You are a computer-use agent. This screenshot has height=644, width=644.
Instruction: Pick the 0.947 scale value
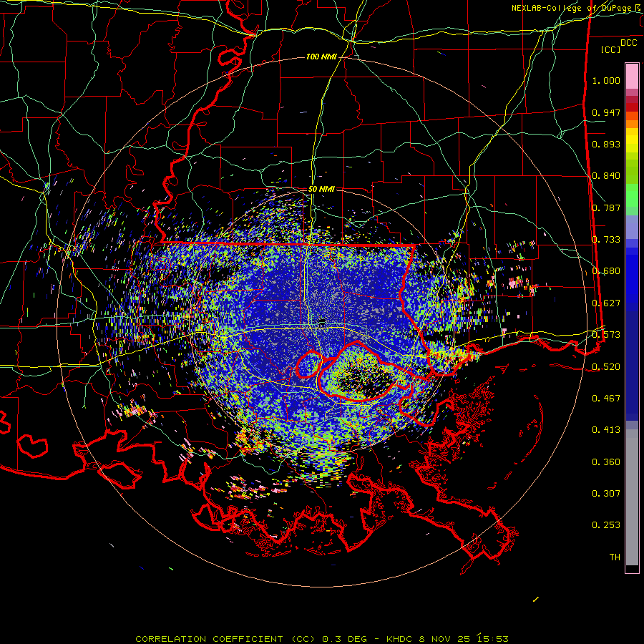pyautogui.click(x=606, y=112)
